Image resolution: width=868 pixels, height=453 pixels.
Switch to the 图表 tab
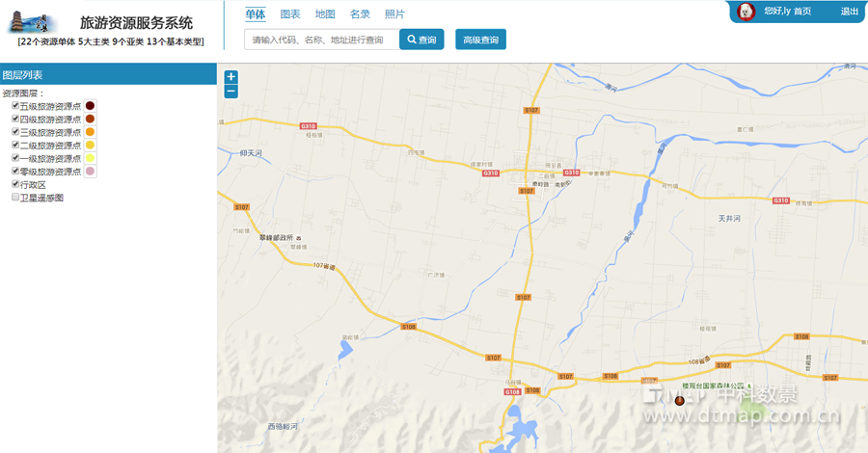click(289, 14)
